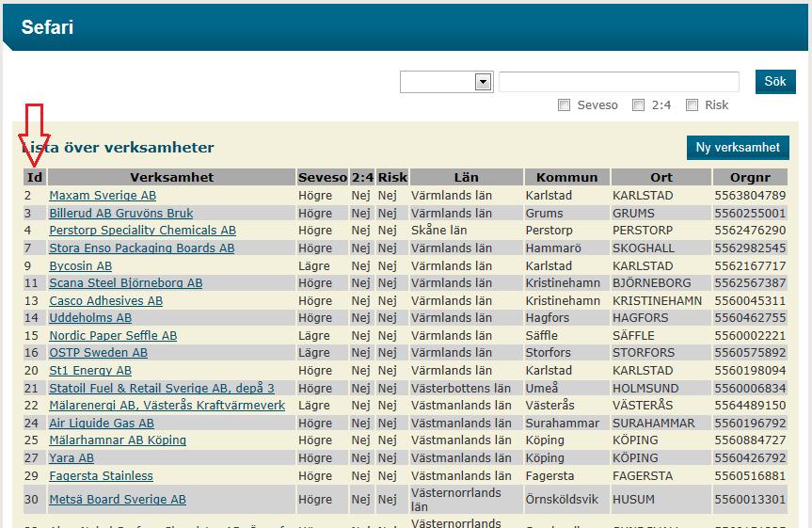Open the Maxam Sverige AB link
Screen dimensions: 812x528
pos(103,196)
